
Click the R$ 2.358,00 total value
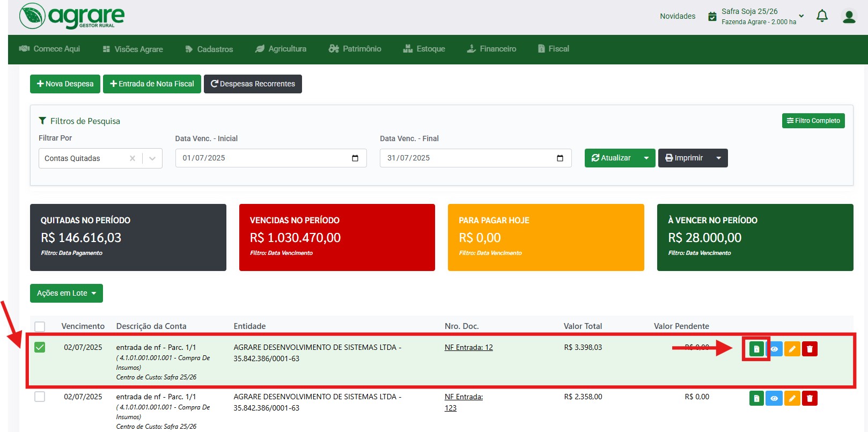click(x=583, y=397)
